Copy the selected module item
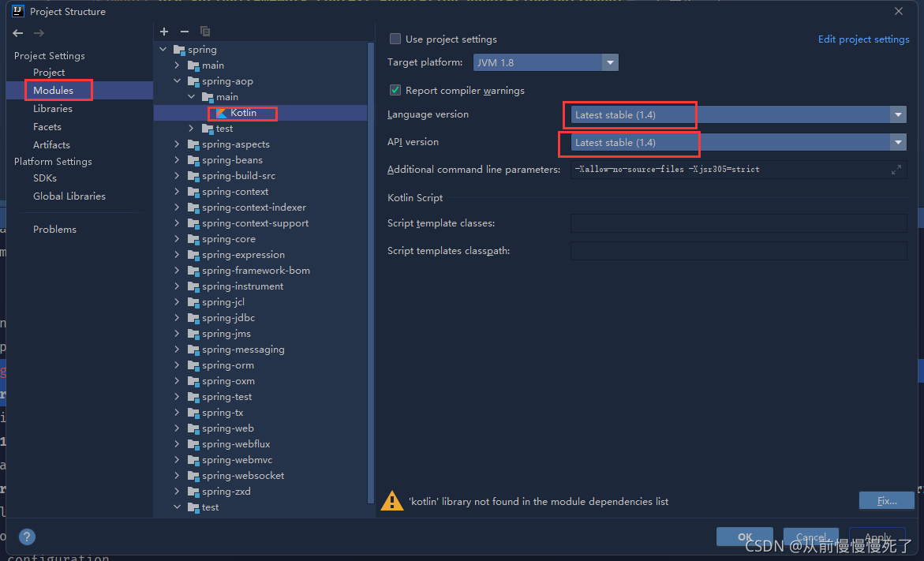 [x=205, y=32]
